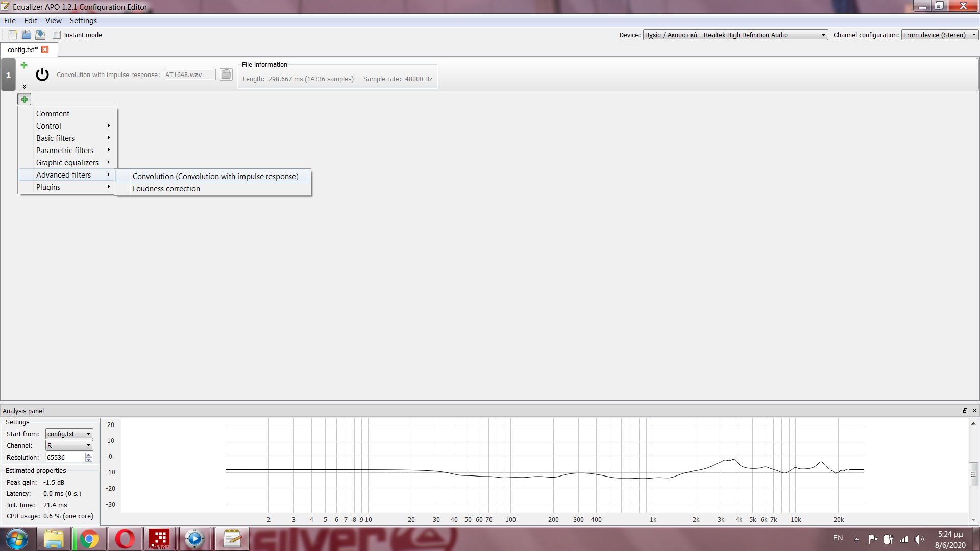This screenshot has width=980, height=551.
Task: Open the red dotted app in the taskbar
Action: click(159, 539)
